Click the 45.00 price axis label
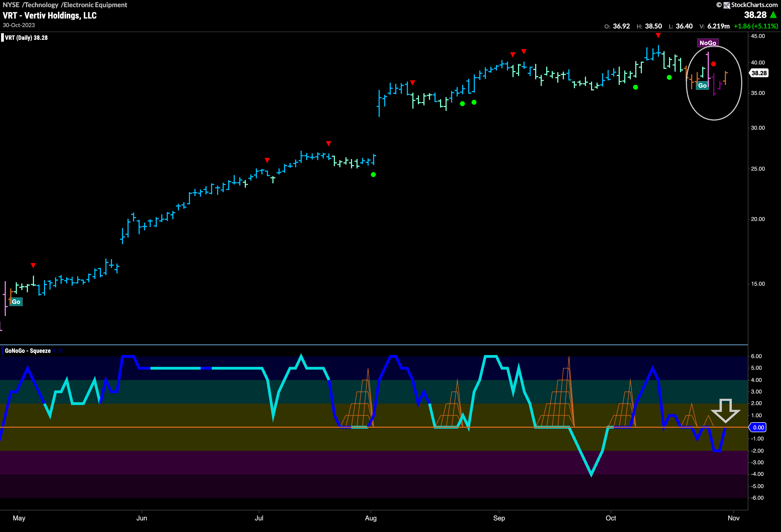The width and height of the screenshot is (781, 532). (758, 36)
